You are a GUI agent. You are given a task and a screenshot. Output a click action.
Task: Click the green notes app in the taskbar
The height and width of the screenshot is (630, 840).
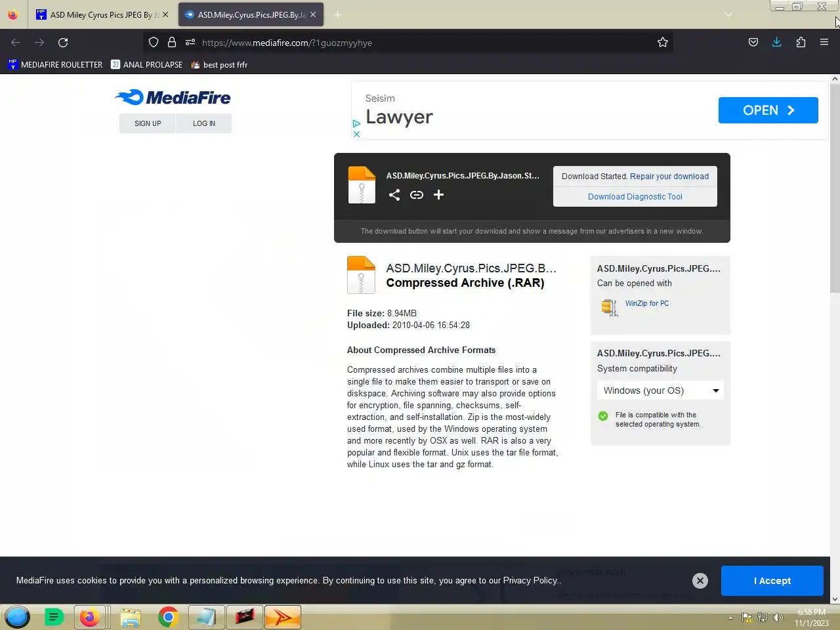(x=54, y=618)
